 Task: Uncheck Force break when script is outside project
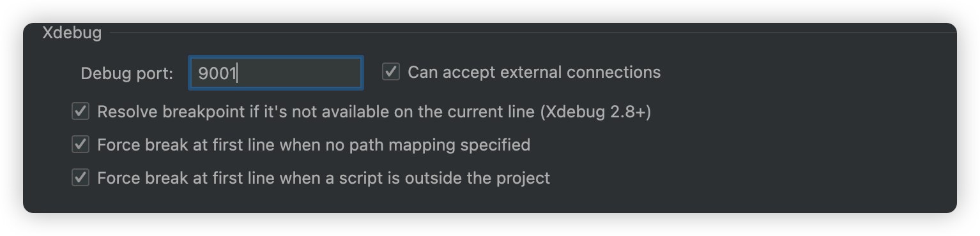[80, 177]
